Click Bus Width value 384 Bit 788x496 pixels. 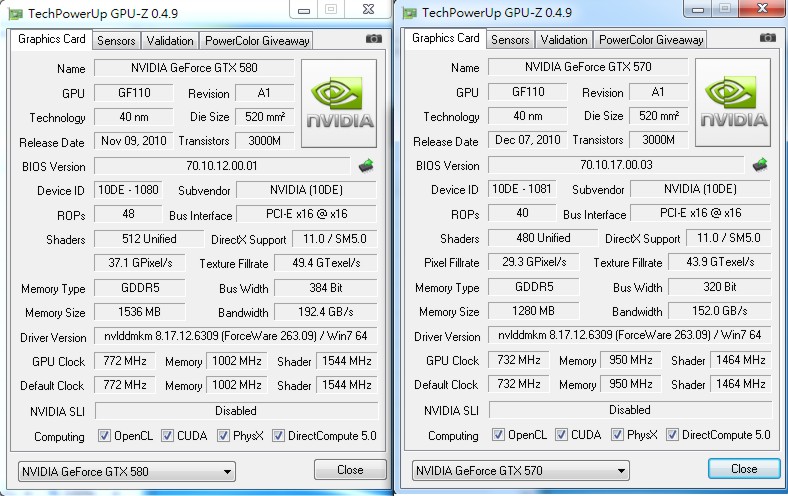[x=326, y=288]
